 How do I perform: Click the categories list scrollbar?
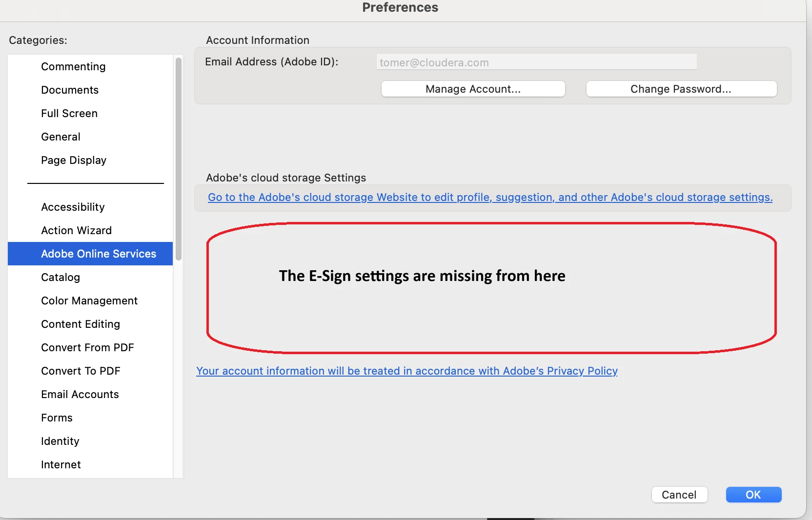(x=179, y=159)
